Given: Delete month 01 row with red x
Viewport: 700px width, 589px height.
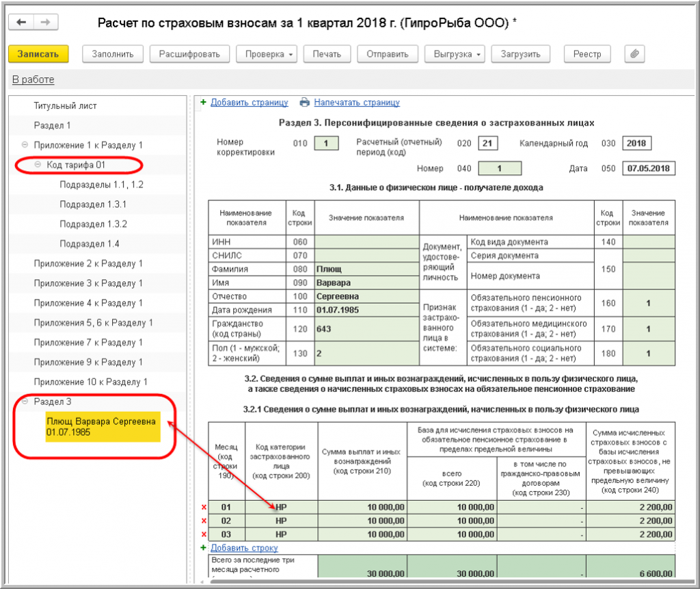Looking at the screenshot, I should pyautogui.click(x=204, y=507).
